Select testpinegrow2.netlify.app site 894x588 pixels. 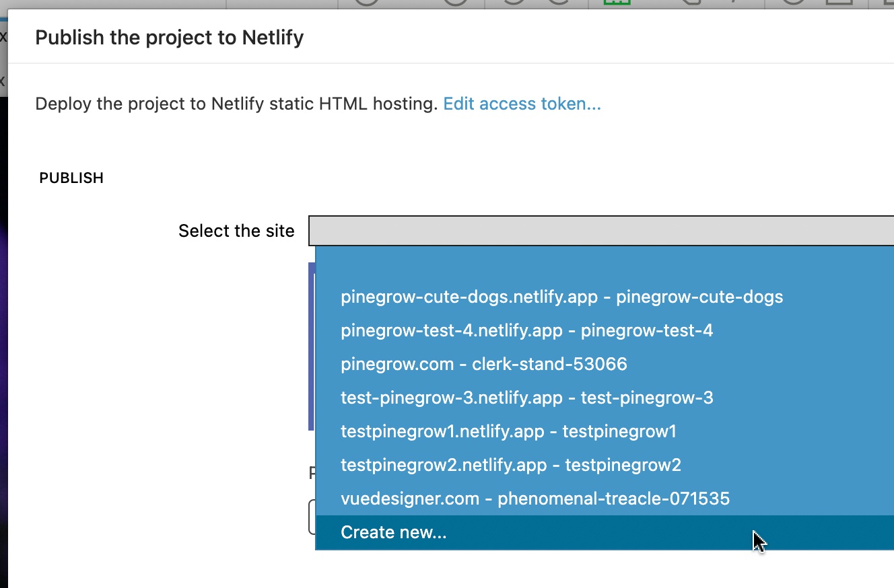[x=605, y=465]
